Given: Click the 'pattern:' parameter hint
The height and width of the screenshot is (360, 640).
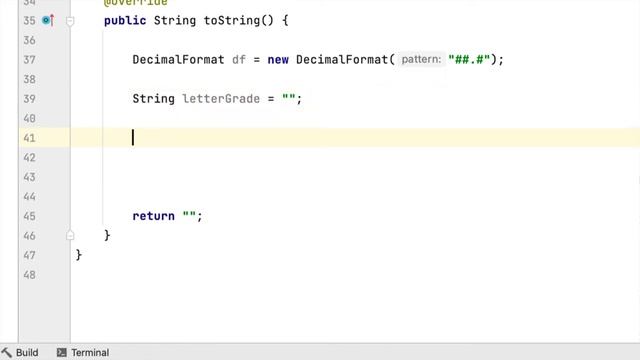Looking at the screenshot, I should pyautogui.click(x=421, y=59).
